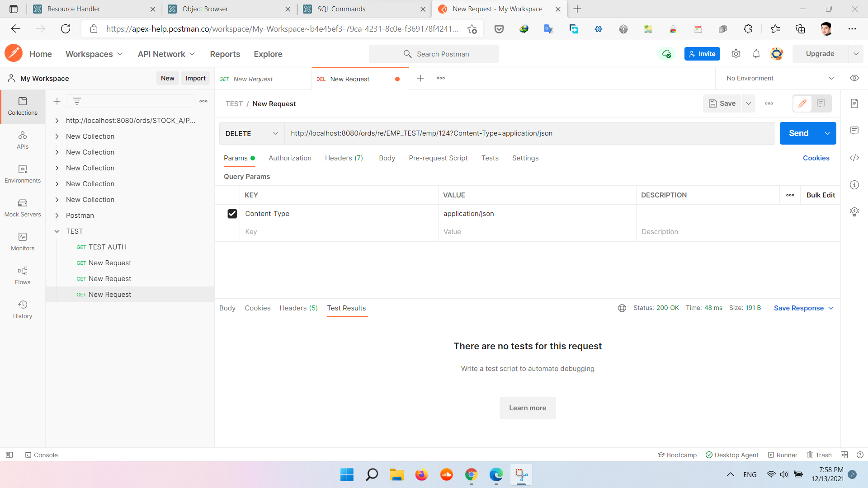Click the filter collections icon
This screenshot has height=488, width=868.
coord(77,101)
